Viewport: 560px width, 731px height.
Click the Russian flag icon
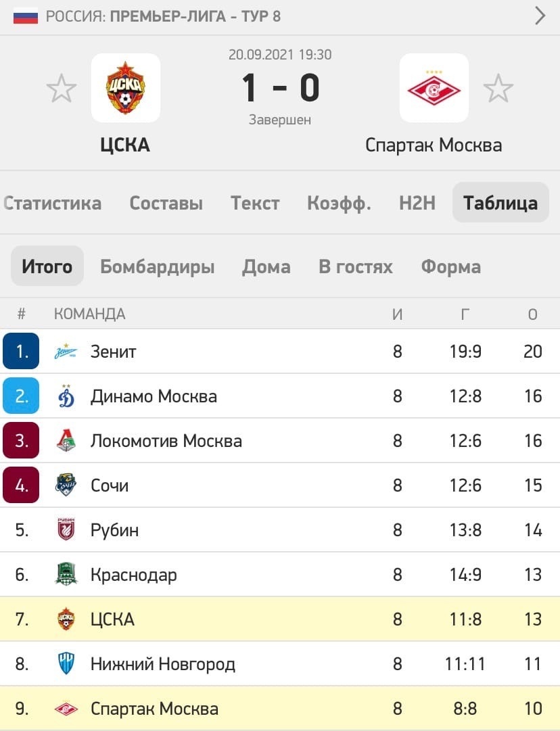pyautogui.click(x=26, y=16)
